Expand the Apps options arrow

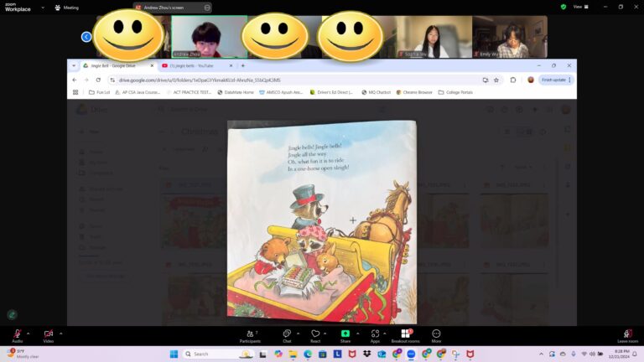coord(384,334)
